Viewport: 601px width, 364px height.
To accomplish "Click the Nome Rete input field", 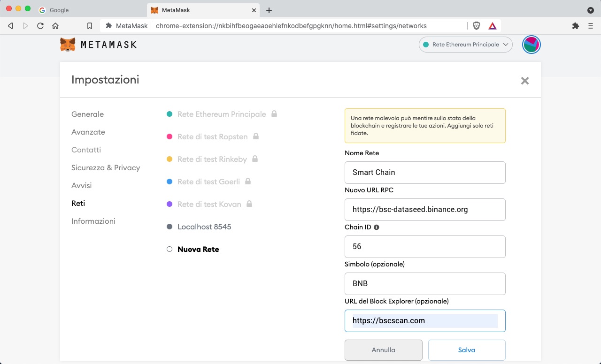I will coord(425,172).
